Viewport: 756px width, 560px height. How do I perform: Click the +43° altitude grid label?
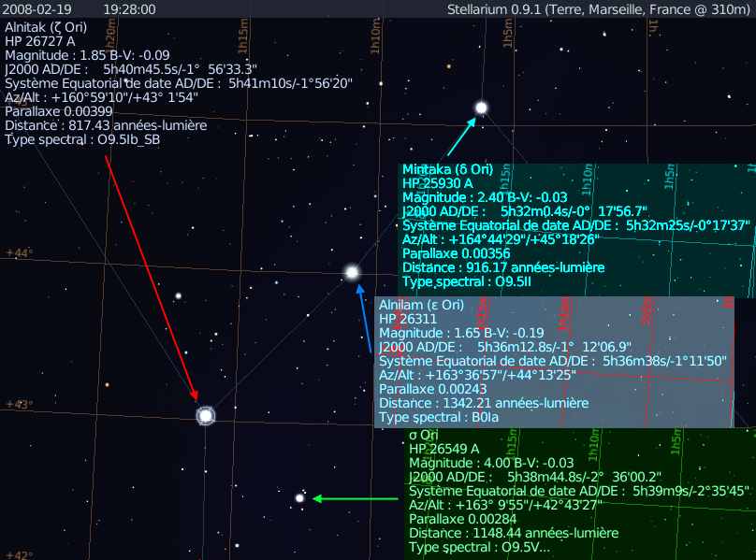click(x=20, y=404)
